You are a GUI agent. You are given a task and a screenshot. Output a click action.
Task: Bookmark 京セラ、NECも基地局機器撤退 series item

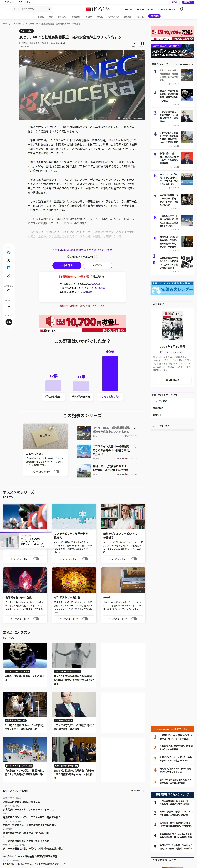pyautogui.click(x=135, y=428)
